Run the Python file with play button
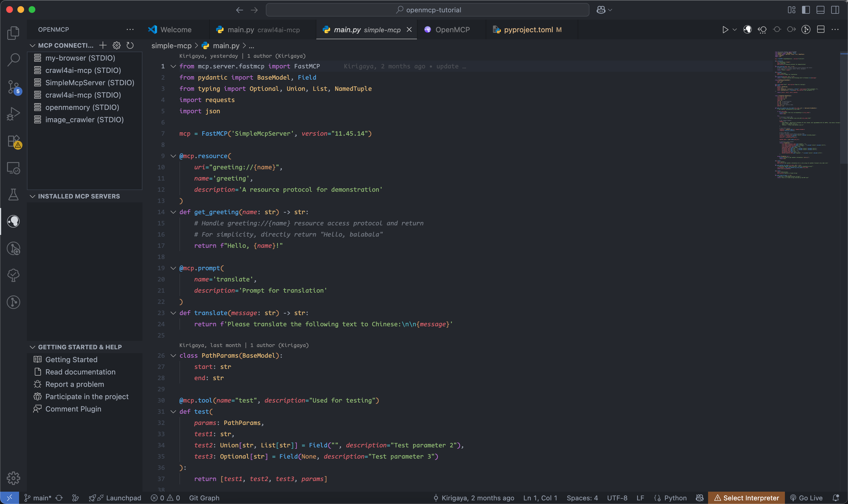 [x=725, y=30]
